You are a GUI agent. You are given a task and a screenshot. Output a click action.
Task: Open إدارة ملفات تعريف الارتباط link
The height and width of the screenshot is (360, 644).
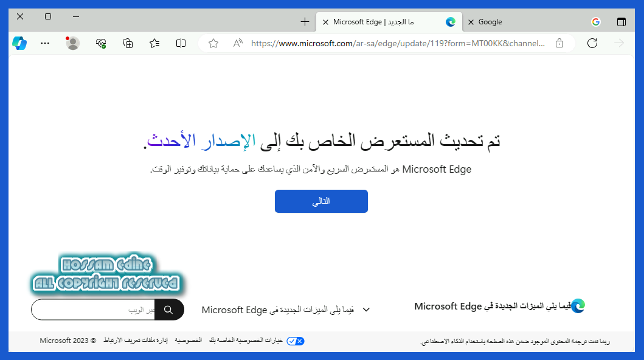coord(136,341)
